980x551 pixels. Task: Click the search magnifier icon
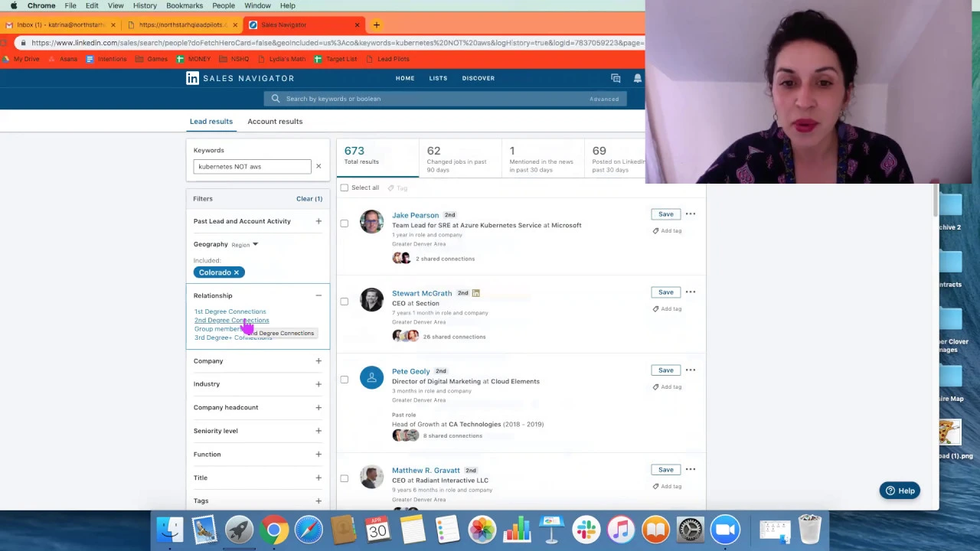[x=276, y=99]
